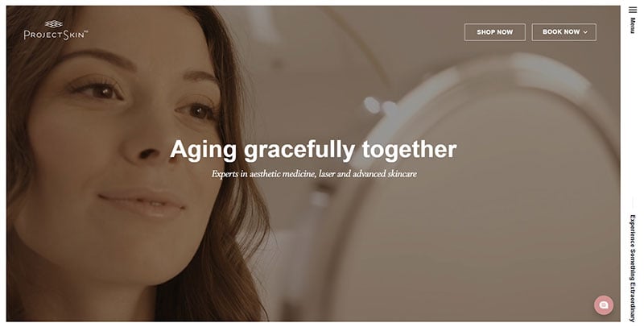Click the ProjectSkin wordmark logo

click(x=54, y=35)
